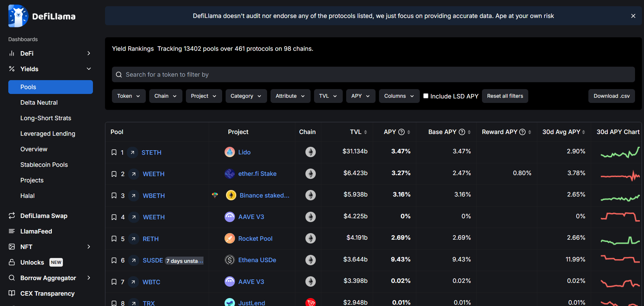
Task: Bookmark the WBTC pool row
Action: click(x=114, y=282)
